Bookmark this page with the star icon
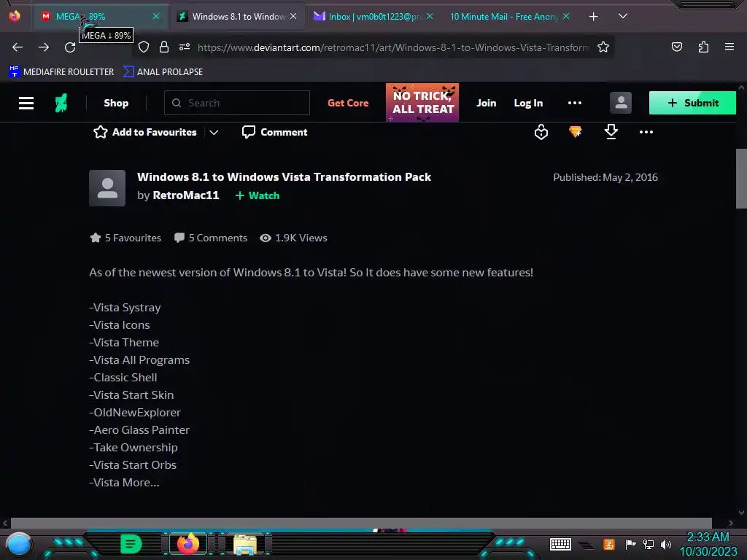Screen dimensions: 747x560 click(603, 47)
